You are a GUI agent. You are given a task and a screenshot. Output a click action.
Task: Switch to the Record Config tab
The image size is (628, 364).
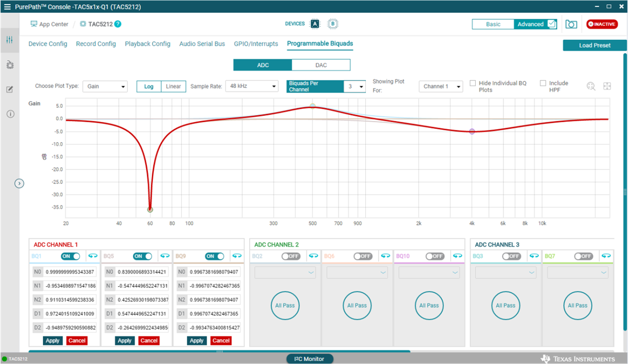(96, 44)
